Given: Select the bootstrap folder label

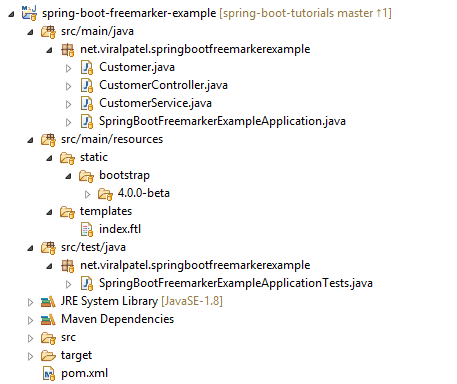Looking at the screenshot, I should click(x=124, y=175).
